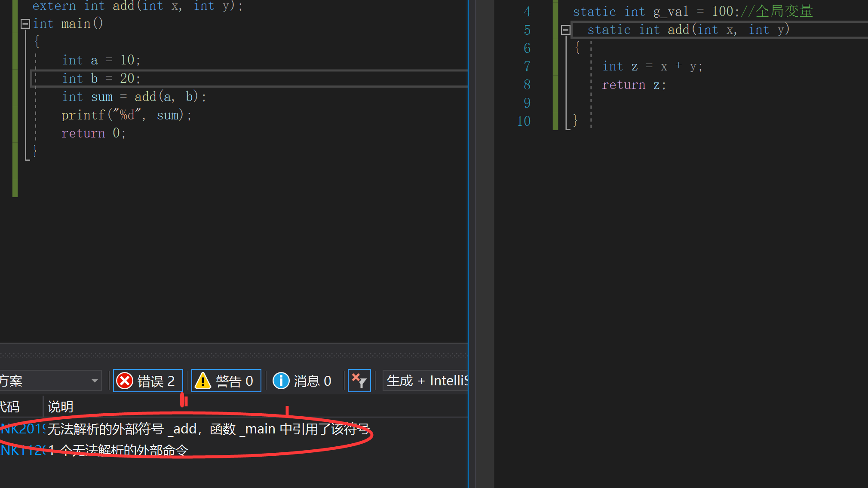Open the 生成 + IntelliSense dropdown
This screenshot has height=488, width=868.
pyautogui.click(x=426, y=381)
